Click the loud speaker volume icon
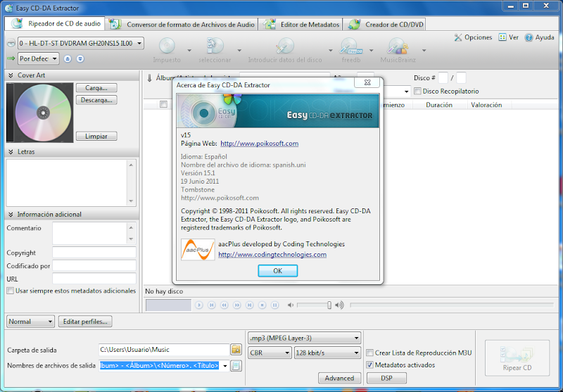This screenshot has width=563, height=392. coord(339,305)
